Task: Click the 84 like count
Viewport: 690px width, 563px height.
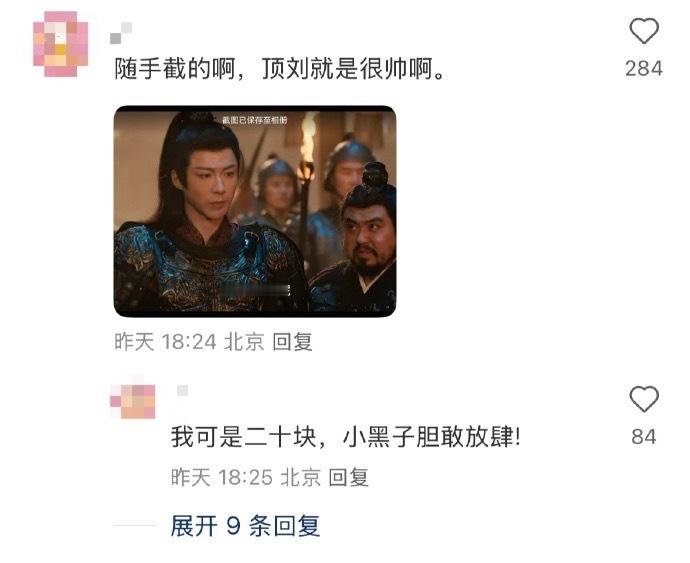Action: click(644, 437)
